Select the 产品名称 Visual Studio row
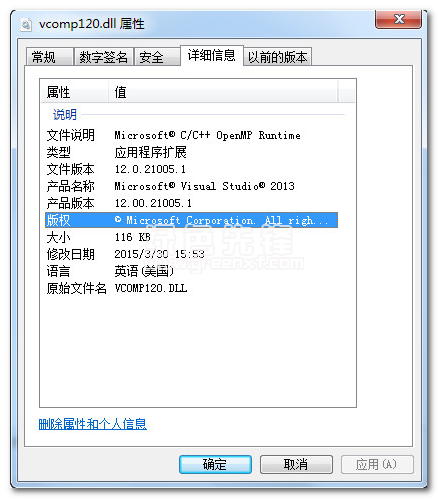 [x=191, y=186]
